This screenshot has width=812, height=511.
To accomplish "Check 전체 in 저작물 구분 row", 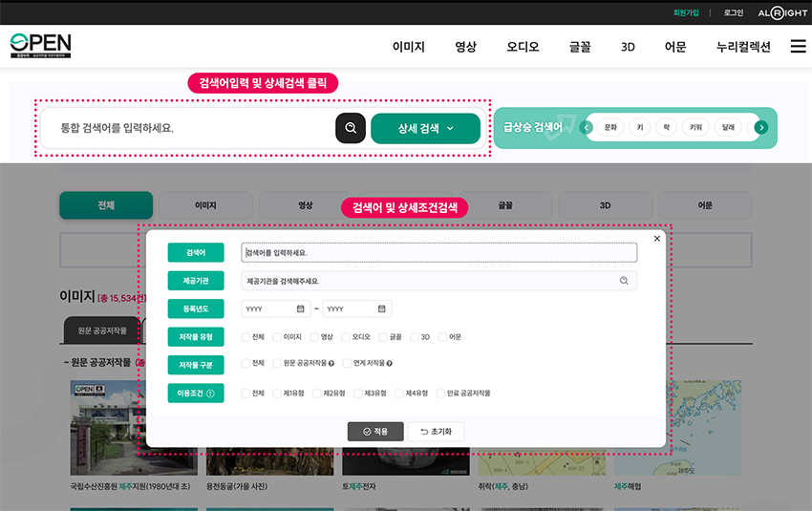I will coord(246,364).
